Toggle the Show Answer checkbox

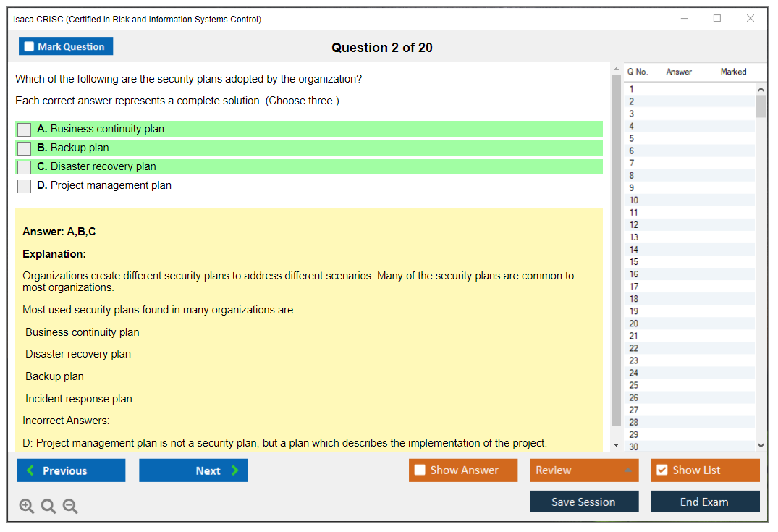click(x=420, y=470)
